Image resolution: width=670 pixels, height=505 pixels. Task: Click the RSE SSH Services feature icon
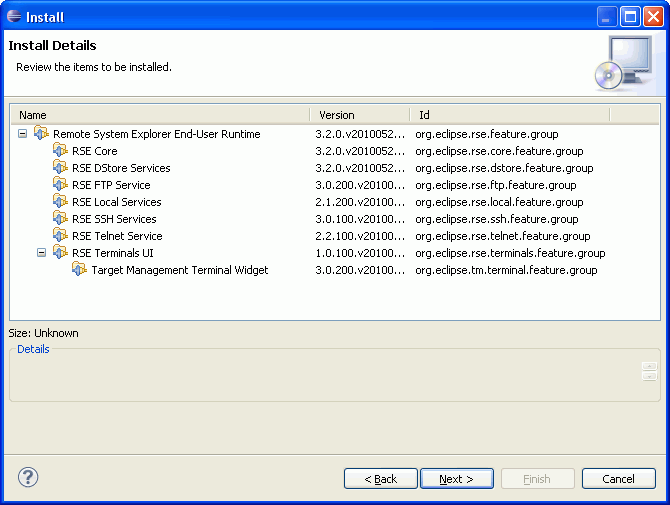60,219
